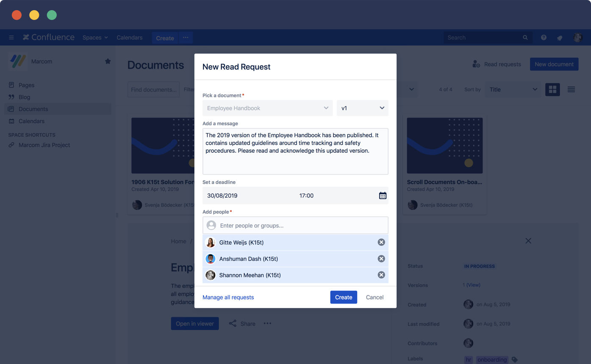Screen dimensions: 591x364
Task: Click the search magnifier icon
Action: pyautogui.click(x=525, y=37)
